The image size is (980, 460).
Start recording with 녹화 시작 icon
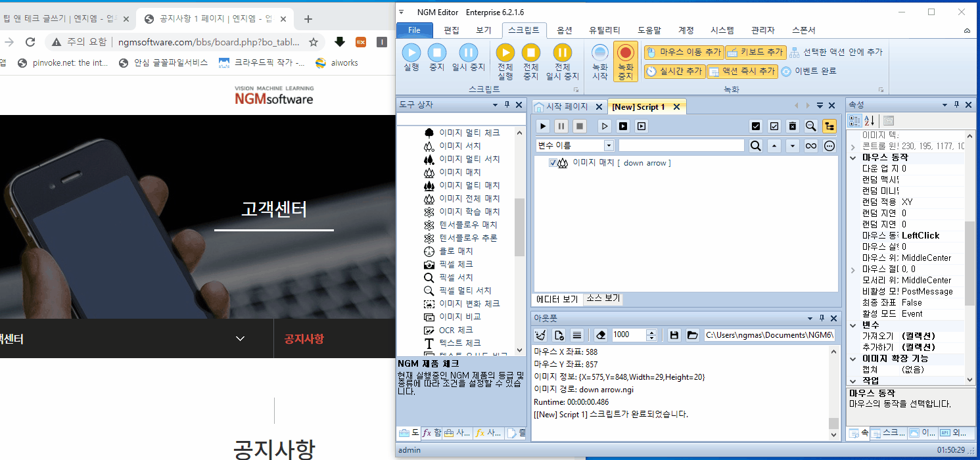point(600,53)
